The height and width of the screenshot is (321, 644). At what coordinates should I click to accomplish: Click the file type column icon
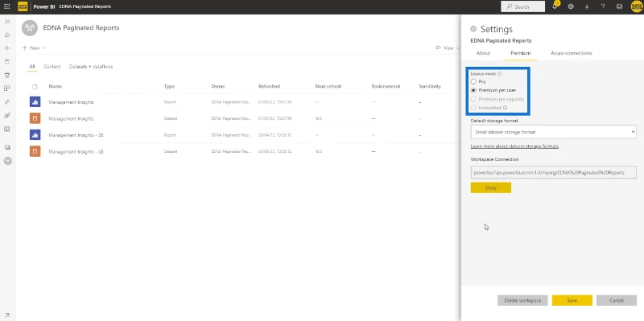35,87
